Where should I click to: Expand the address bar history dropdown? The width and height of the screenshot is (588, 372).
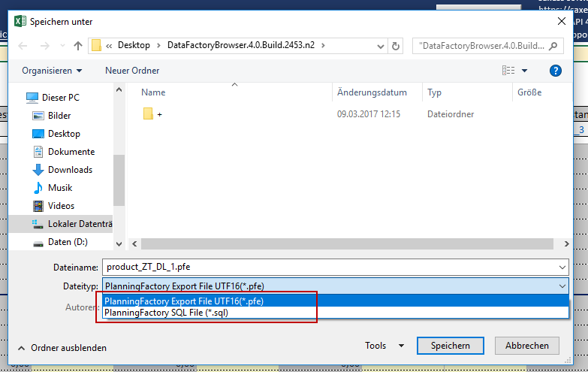[380, 46]
